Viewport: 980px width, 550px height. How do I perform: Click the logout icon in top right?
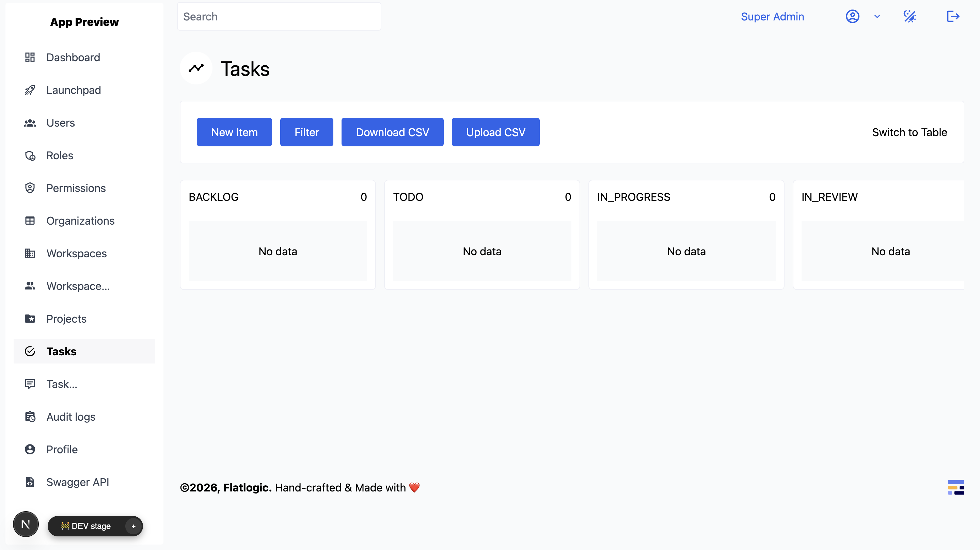(x=953, y=16)
